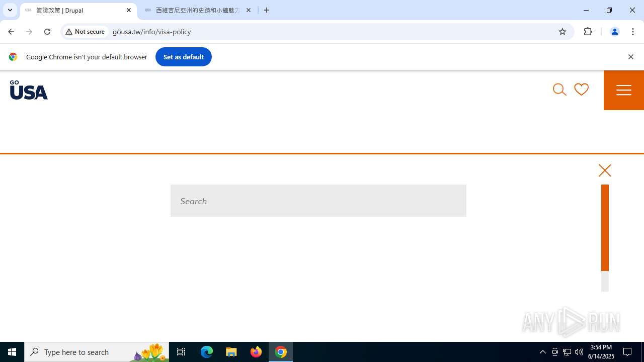The width and height of the screenshot is (644, 362).
Task: Close the 簽證政策 | Drupal tab
Action: [x=129, y=10]
